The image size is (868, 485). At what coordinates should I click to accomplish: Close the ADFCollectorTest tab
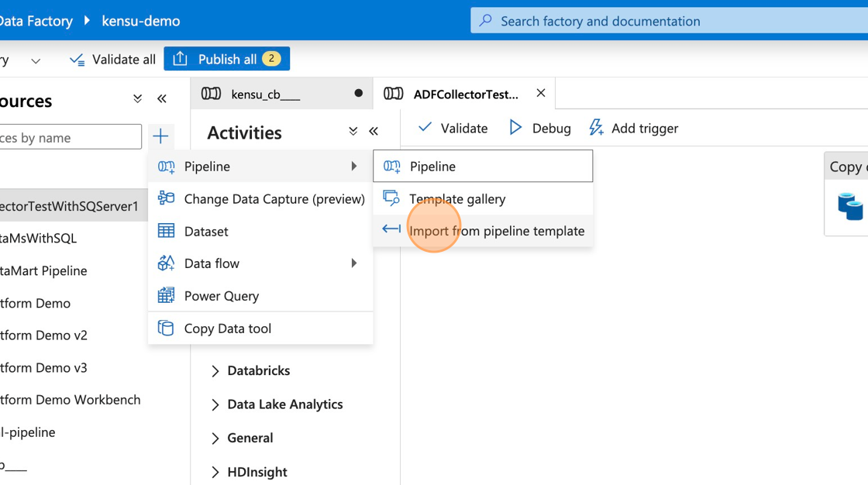541,93
